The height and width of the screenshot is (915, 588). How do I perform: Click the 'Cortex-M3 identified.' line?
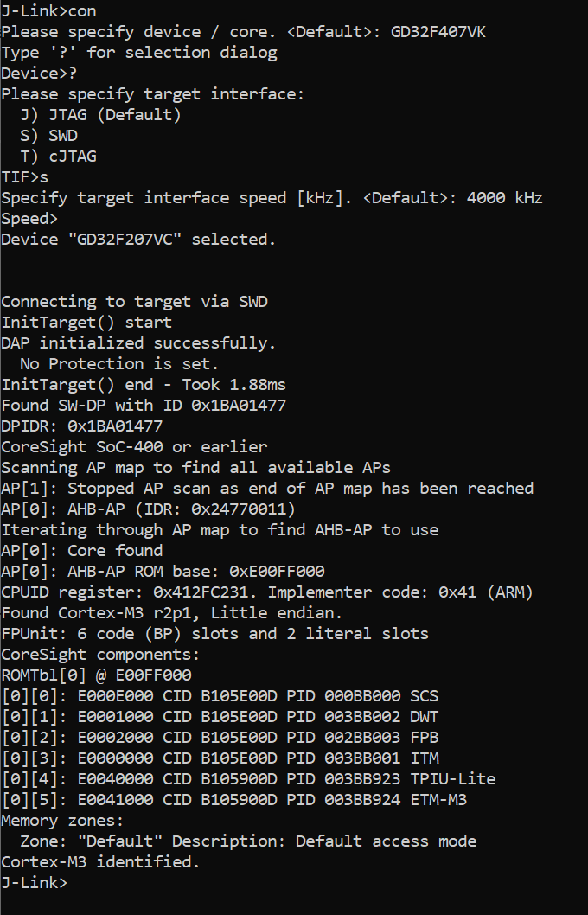[x=100, y=862]
